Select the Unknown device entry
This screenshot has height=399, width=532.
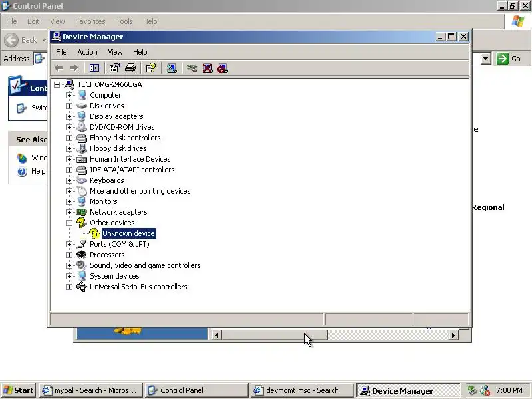point(128,233)
